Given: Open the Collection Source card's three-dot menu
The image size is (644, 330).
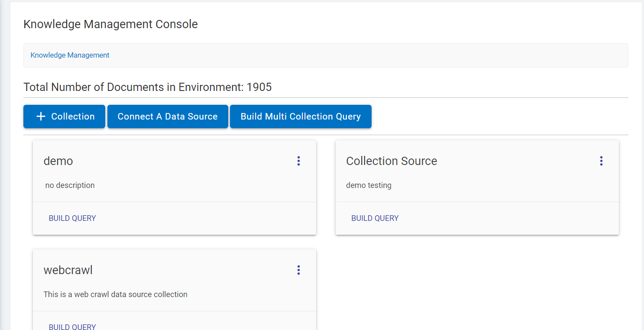Looking at the screenshot, I should click(x=601, y=161).
